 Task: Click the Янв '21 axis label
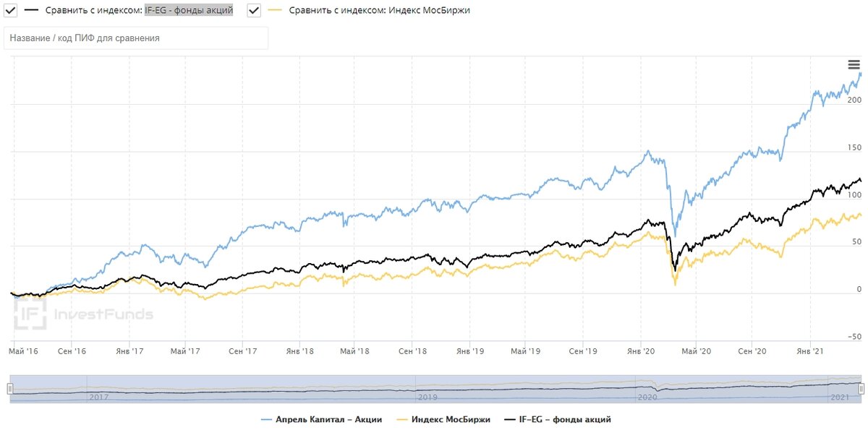pos(809,351)
